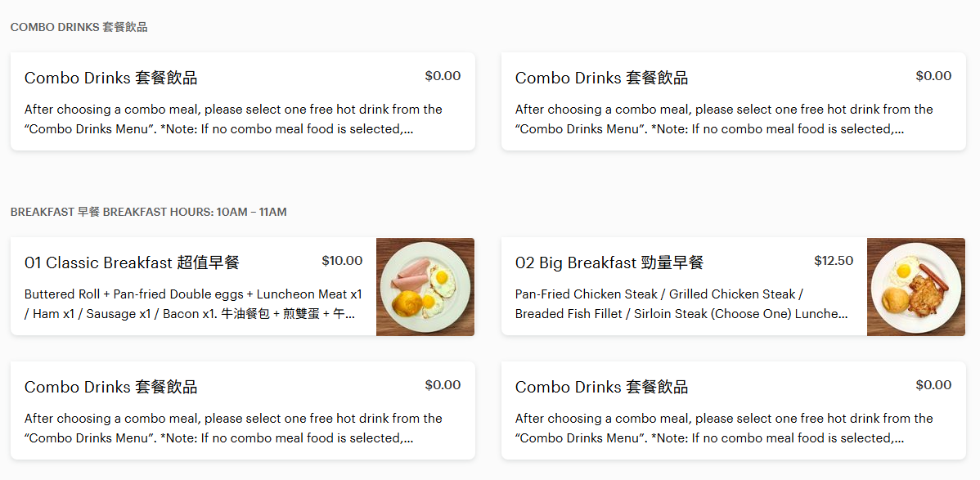The image size is (980, 480).
Task: Open the Combo Drinks card below Big Breakfast
Action: tap(734, 410)
